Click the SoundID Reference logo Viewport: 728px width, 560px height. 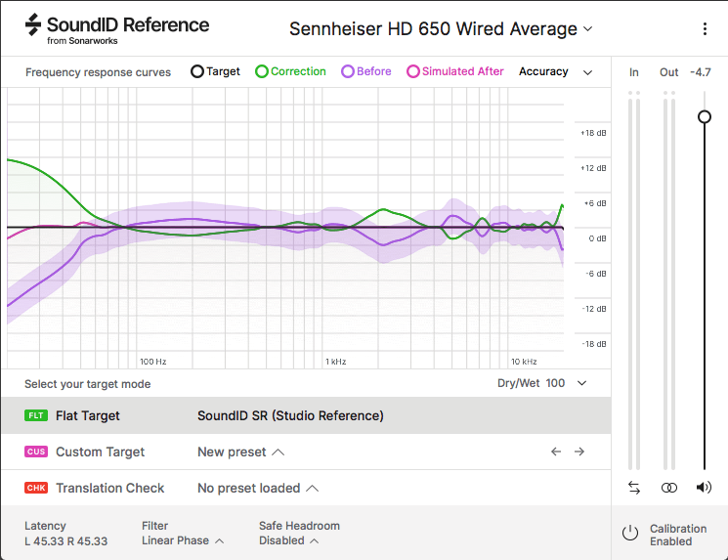click(117, 29)
